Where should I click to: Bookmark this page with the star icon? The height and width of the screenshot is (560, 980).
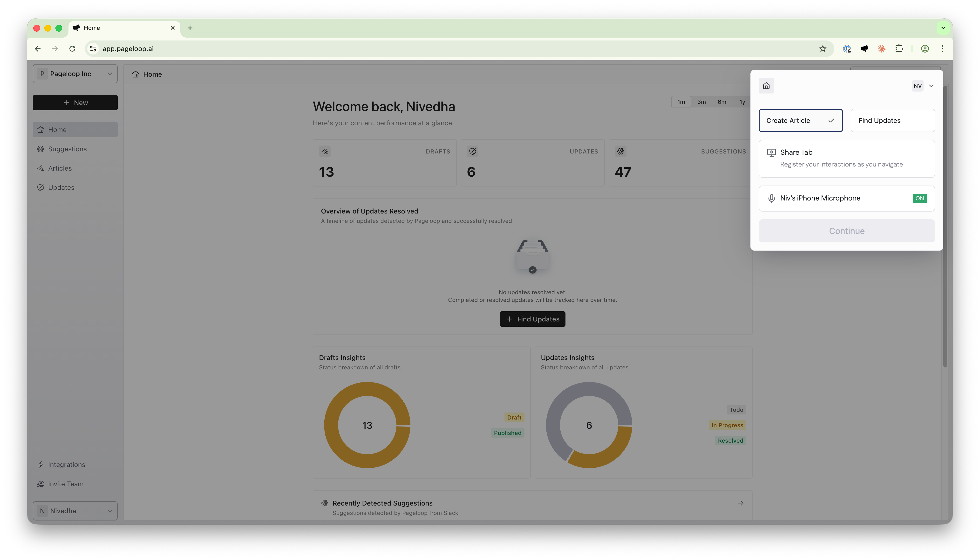[x=823, y=48]
